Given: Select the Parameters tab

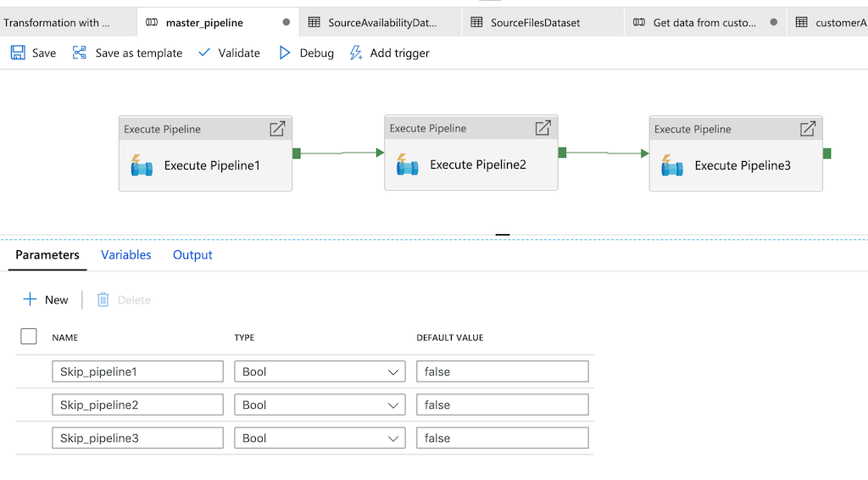Looking at the screenshot, I should pos(47,254).
